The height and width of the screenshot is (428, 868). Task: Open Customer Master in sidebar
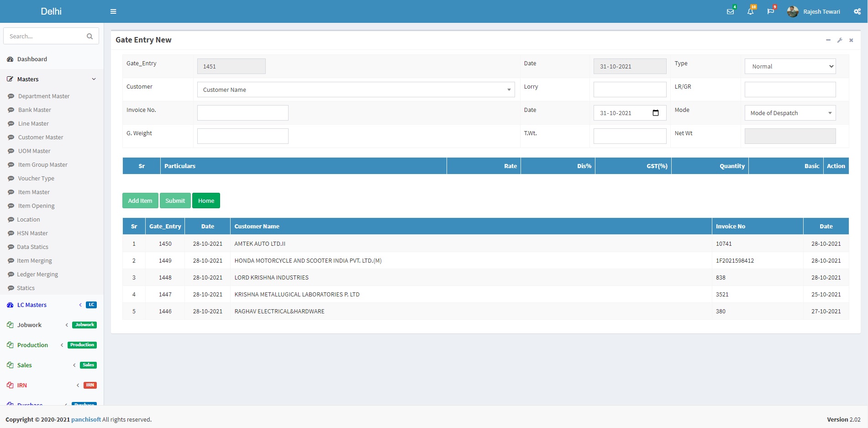(x=41, y=137)
